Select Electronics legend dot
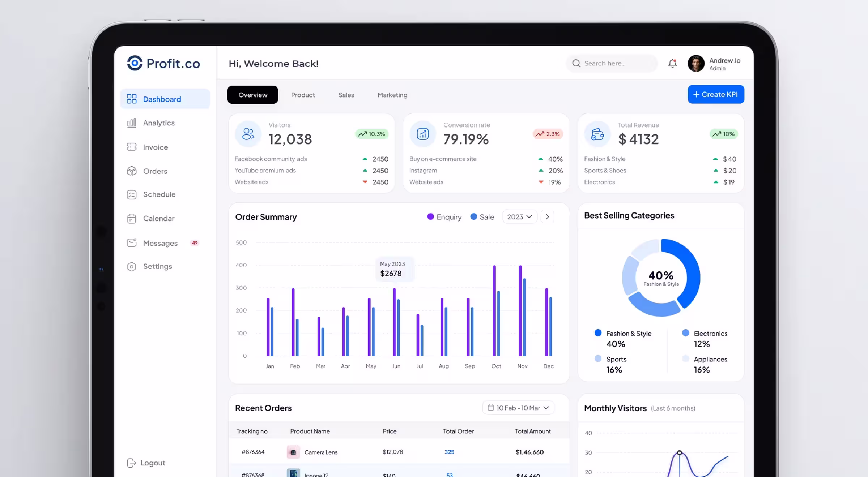Image resolution: width=868 pixels, height=477 pixels. [685, 333]
